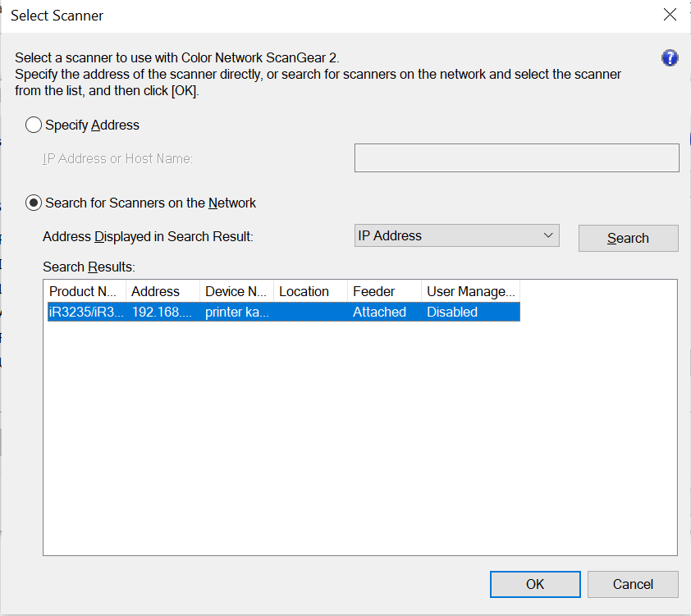Select the Specify Address radio button
Screen dimensions: 691x616
pos(34,125)
